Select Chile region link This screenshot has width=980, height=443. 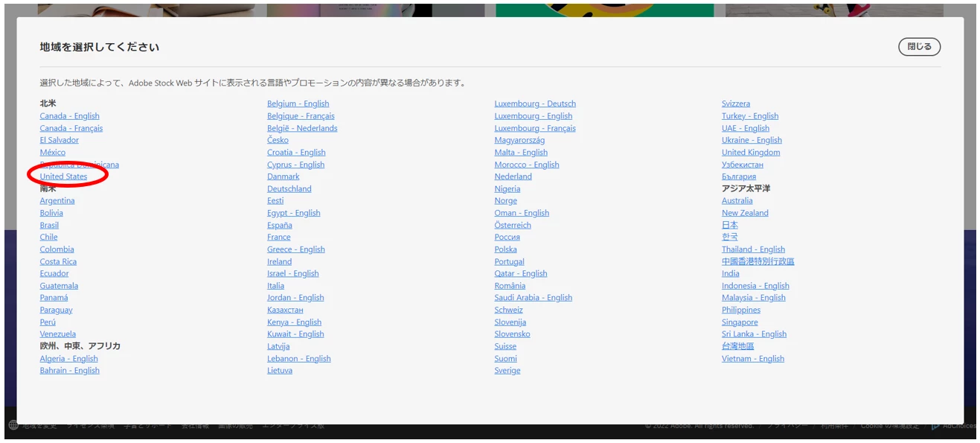48,238
